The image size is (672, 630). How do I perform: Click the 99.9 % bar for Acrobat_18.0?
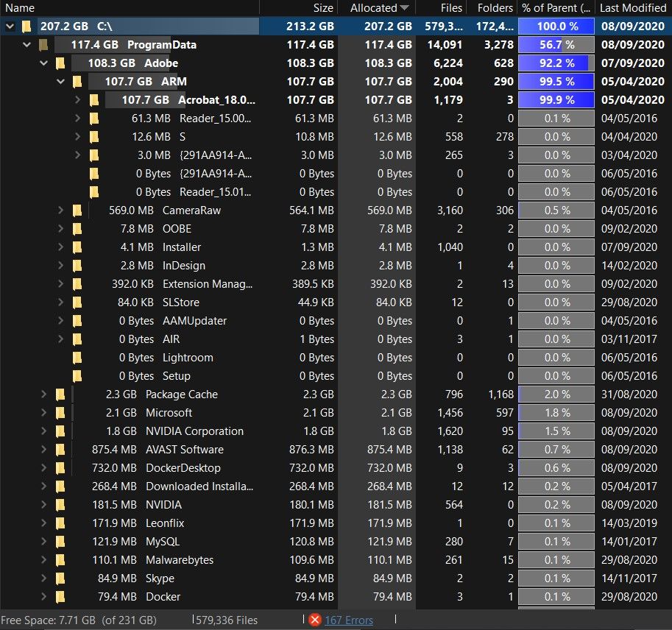coord(556,100)
